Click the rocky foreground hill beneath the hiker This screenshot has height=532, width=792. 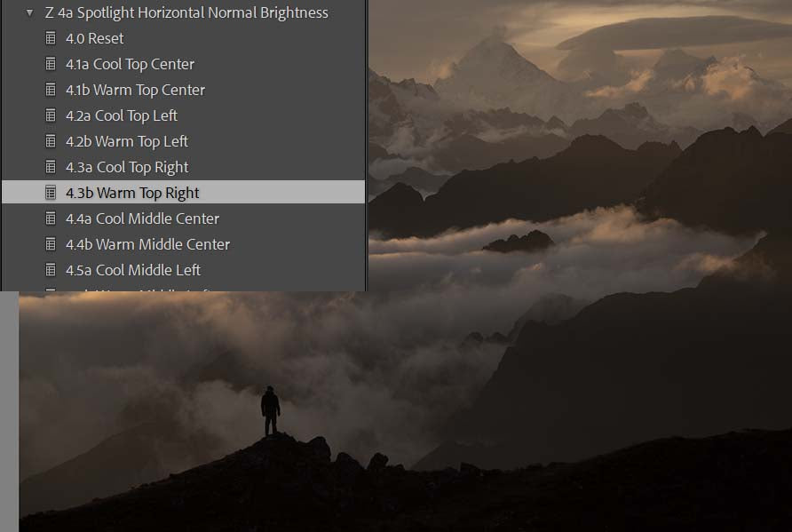click(293, 480)
